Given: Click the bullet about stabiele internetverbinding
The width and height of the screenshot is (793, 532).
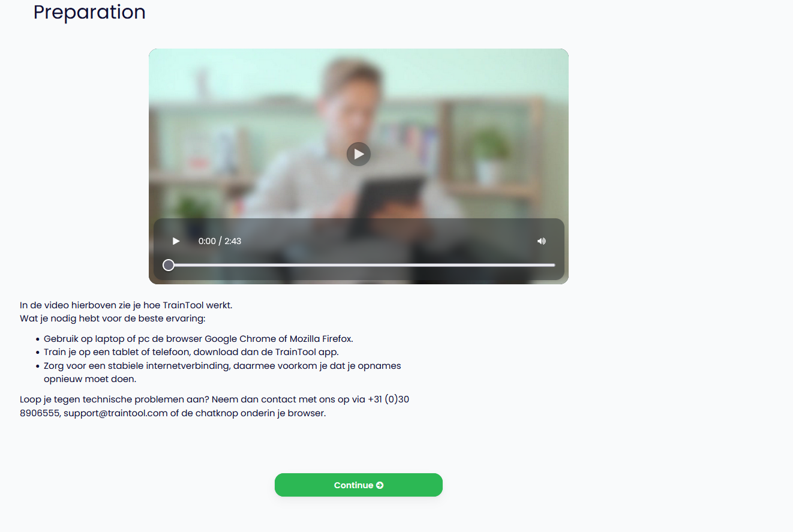Looking at the screenshot, I should pos(222,372).
